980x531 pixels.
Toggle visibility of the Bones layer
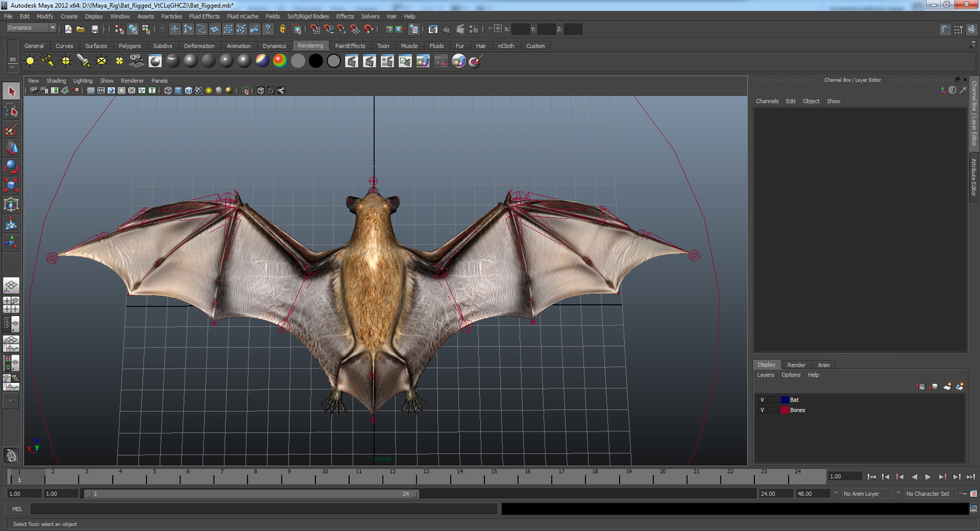pyautogui.click(x=762, y=410)
